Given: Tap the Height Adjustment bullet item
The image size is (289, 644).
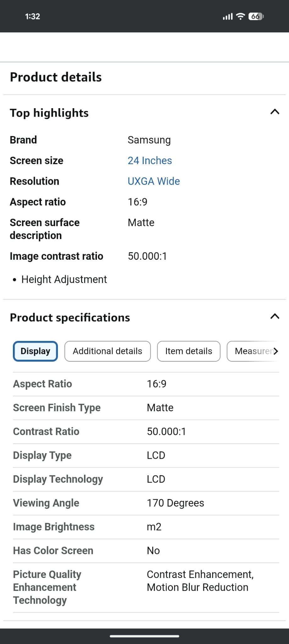Looking at the screenshot, I should coord(64,280).
